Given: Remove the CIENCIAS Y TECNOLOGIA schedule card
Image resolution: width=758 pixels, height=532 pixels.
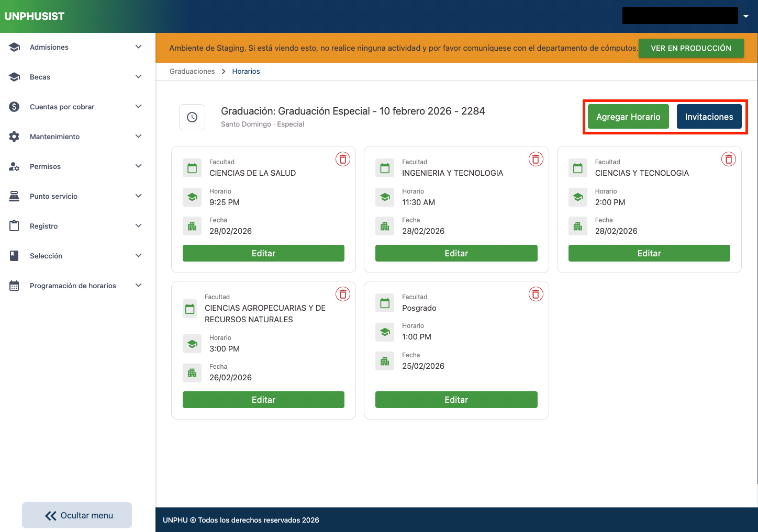Looking at the screenshot, I should tap(728, 159).
